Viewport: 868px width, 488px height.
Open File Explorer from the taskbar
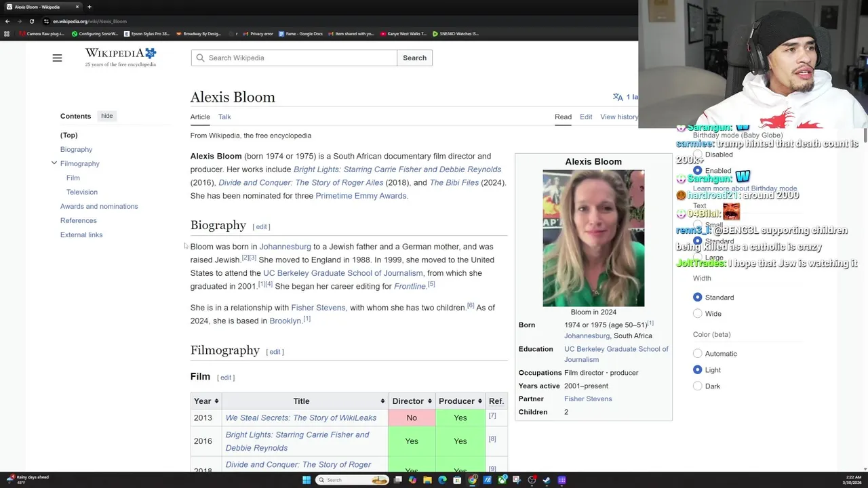(427, 480)
